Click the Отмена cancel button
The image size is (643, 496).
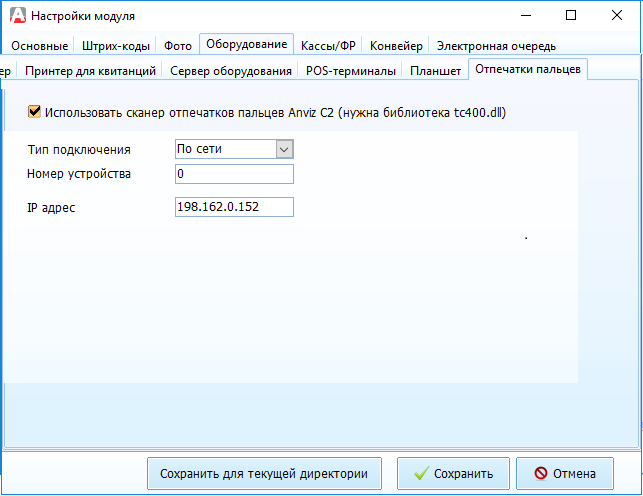(565, 473)
